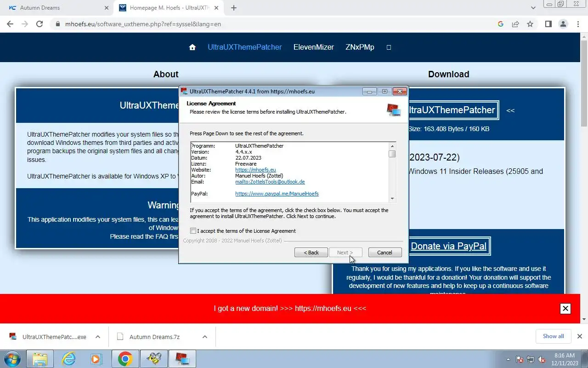Dismiss the red new domain banner
This screenshot has height=368, width=588.
(565, 309)
